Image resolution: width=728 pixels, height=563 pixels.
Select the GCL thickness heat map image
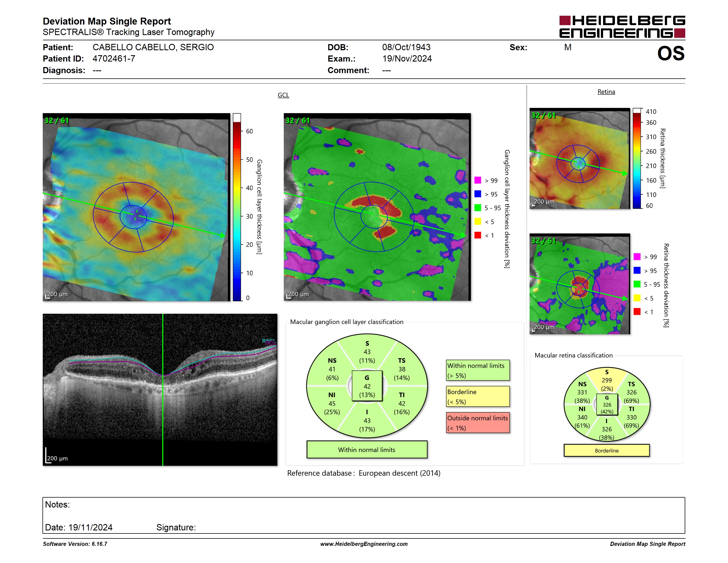coord(136,207)
